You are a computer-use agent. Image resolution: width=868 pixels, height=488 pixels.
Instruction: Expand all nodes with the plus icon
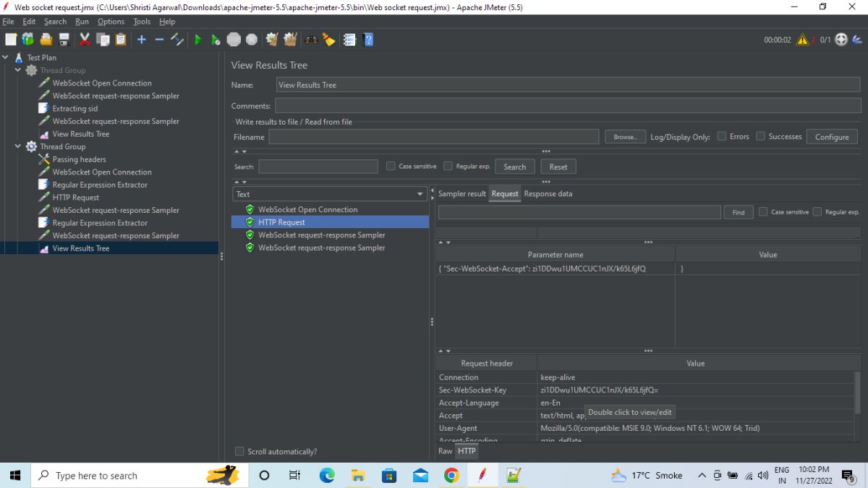[142, 40]
